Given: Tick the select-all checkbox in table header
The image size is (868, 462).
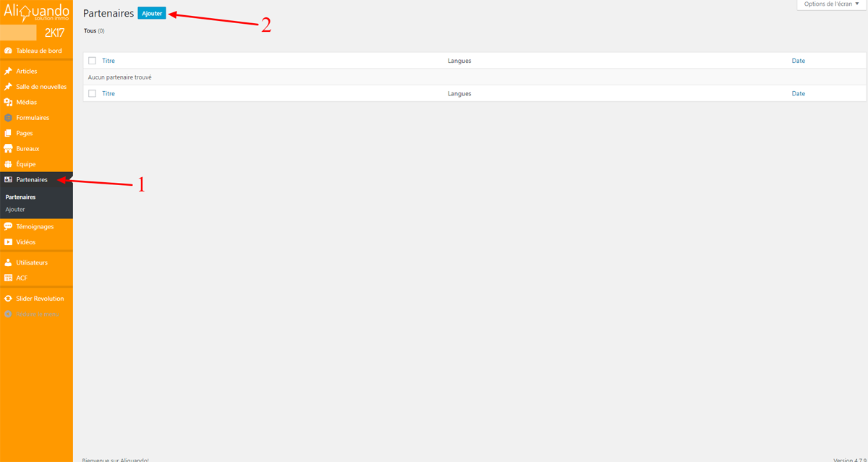Looking at the screenshot, I should [x=92, y=61].
